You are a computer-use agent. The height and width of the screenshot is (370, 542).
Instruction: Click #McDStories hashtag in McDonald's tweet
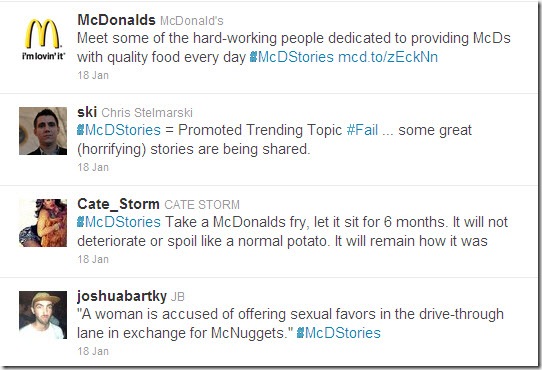click(292, 57)
